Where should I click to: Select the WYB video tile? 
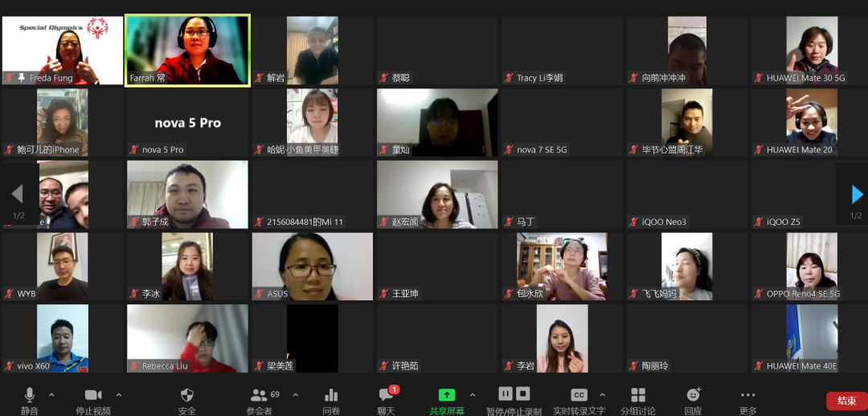point(63,267)
